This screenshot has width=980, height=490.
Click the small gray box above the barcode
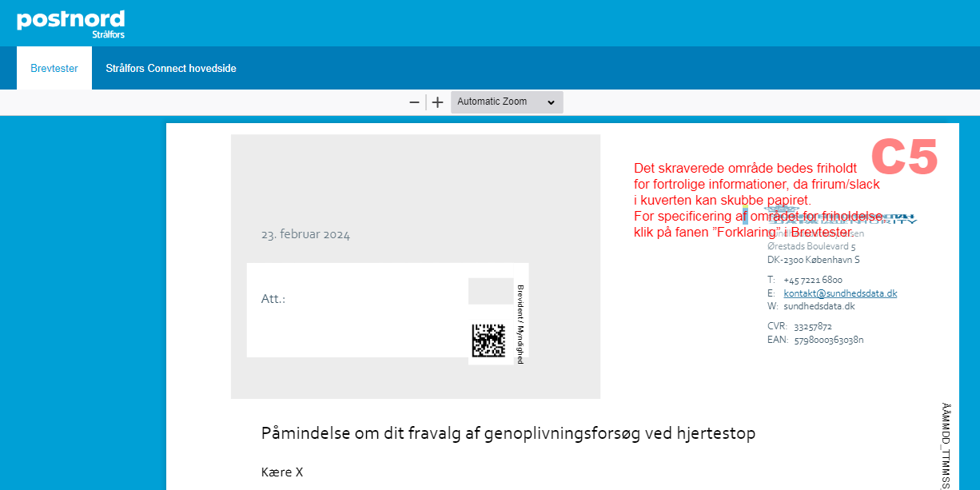click(x=490, y=291)
